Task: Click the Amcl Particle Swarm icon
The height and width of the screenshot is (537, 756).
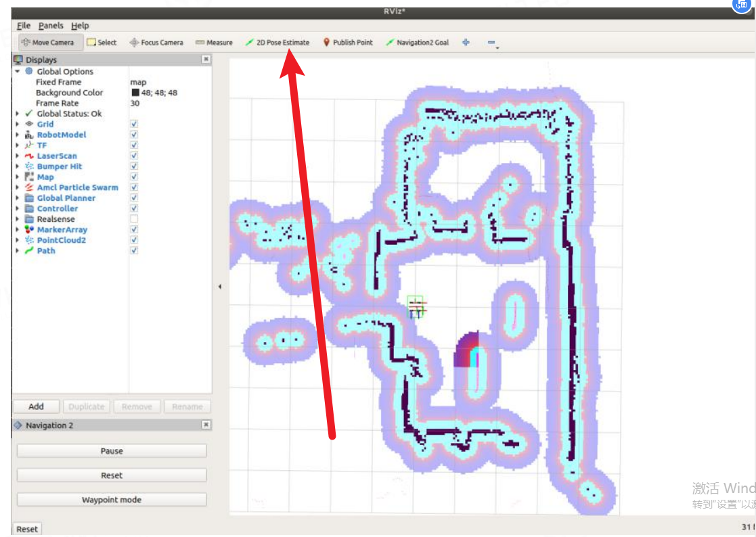Action: click(29, 187)
